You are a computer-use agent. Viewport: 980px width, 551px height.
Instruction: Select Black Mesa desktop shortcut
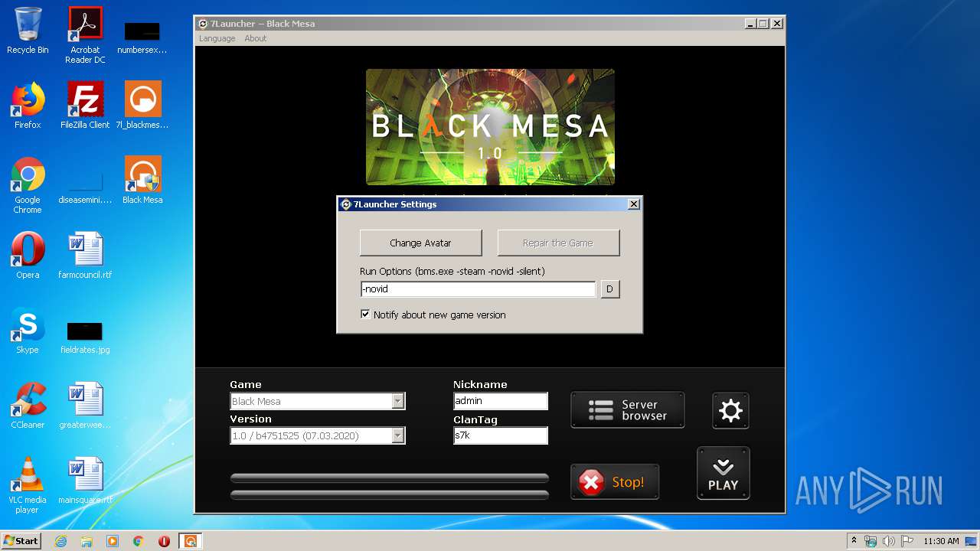142,181
